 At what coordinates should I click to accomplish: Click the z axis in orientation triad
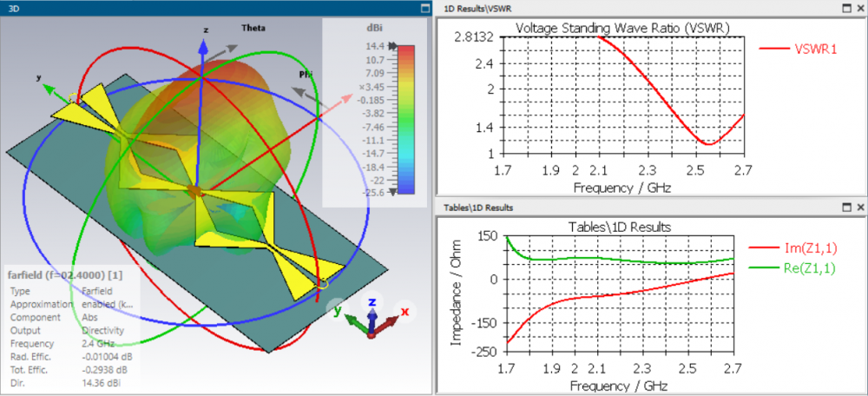[x=372, y=301]
